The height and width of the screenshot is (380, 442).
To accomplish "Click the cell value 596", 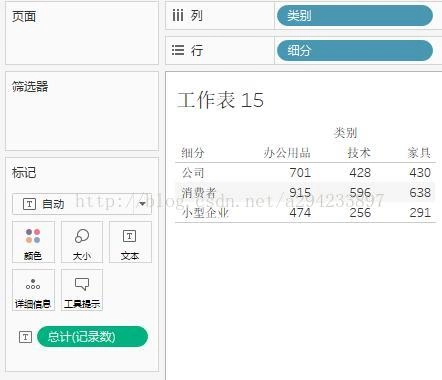I will [360, 193].
